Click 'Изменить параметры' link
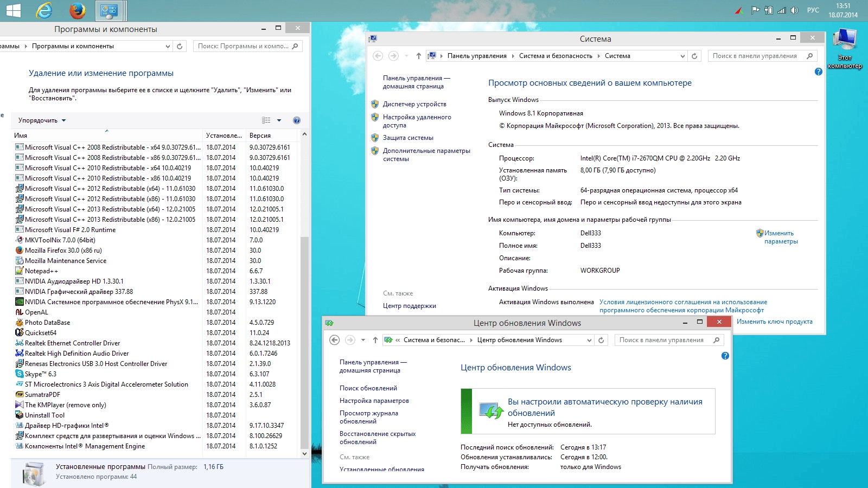 (781, 237)
